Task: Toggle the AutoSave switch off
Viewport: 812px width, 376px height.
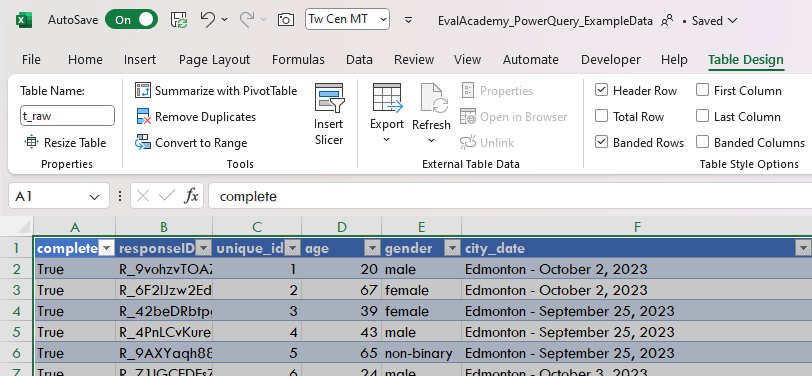Action: [x=132, y=20]
